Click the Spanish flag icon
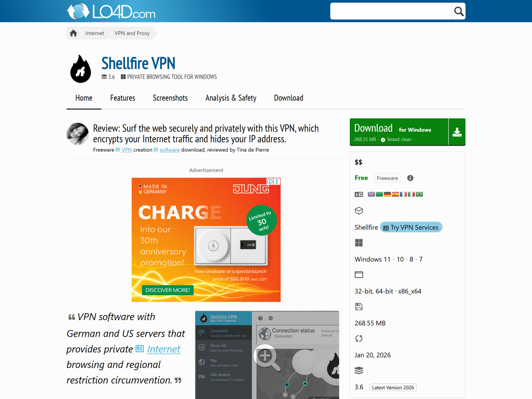Viewport: 532px width, 399px height. click(395, 194)
